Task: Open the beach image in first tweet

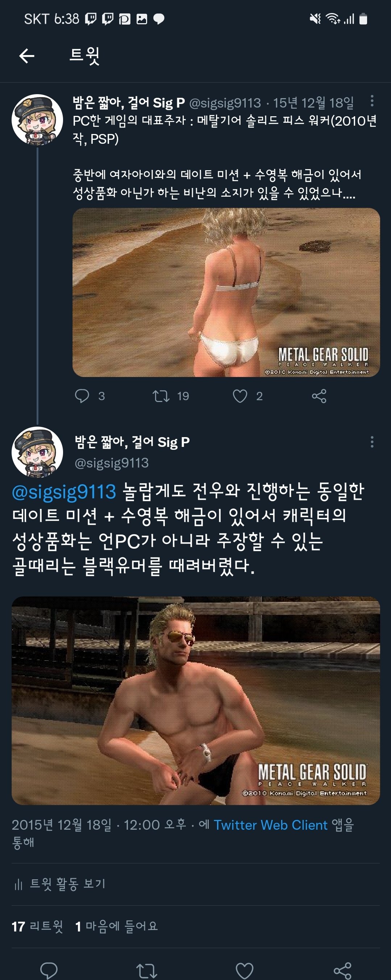Action: pos(226,292)
